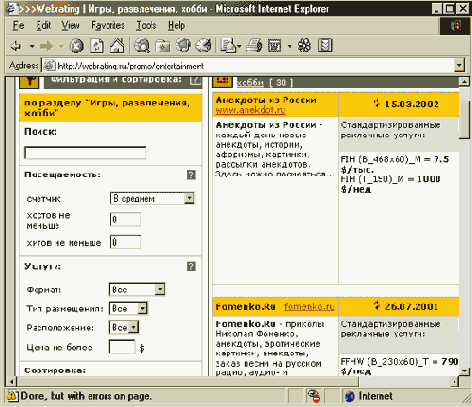Open the Edit menu

(x=44, y=25)
